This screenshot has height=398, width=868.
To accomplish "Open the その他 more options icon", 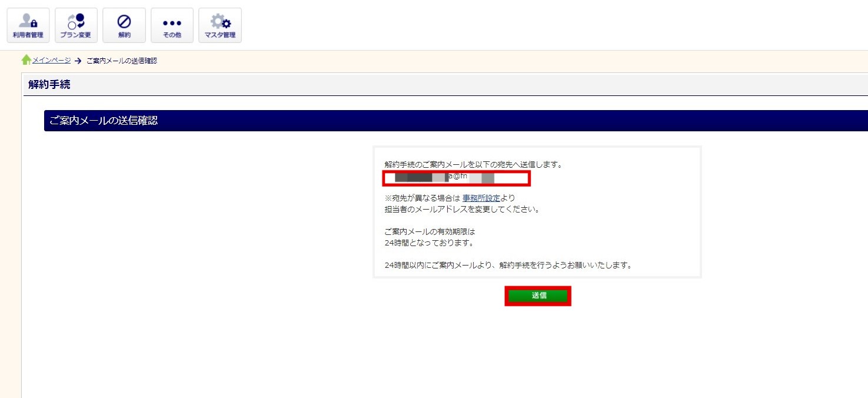I will 172,25.
